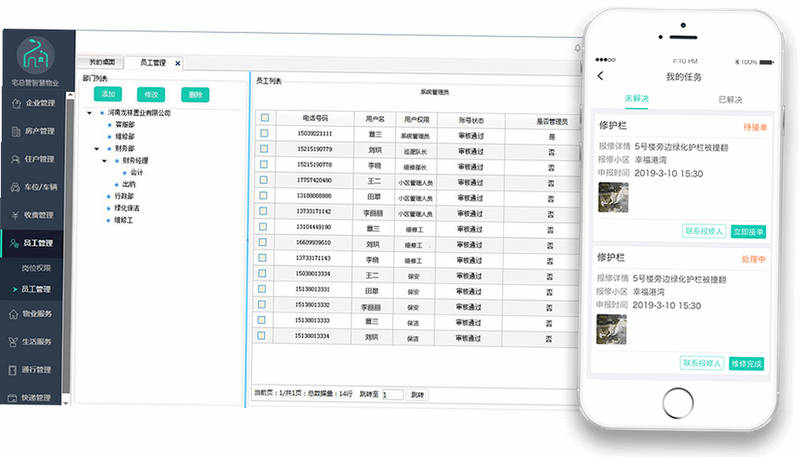Open 企业管理 via its sidebar icon
This screenshot has width=800, height=457.
[16, 103]
